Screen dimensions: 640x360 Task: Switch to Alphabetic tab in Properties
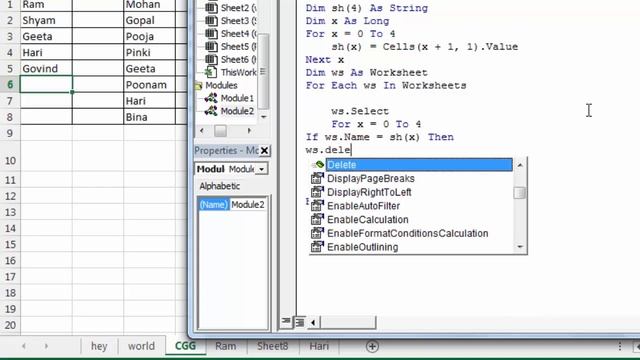pos(220,186)
